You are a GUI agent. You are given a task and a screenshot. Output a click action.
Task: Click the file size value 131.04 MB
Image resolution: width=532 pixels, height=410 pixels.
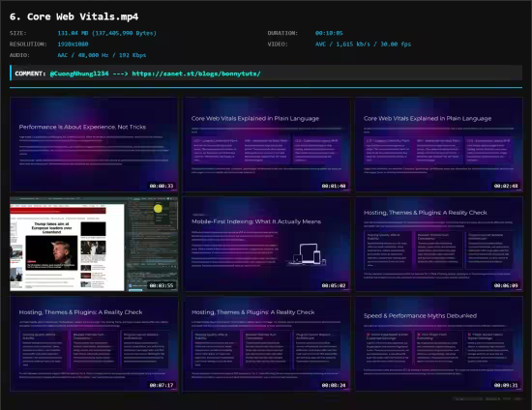point(106,33)
